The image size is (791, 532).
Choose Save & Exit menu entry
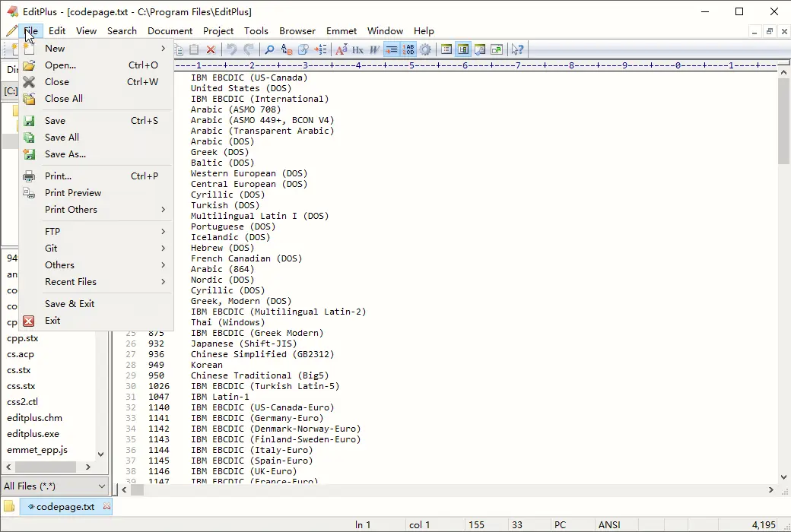click(x=97, y=303)
